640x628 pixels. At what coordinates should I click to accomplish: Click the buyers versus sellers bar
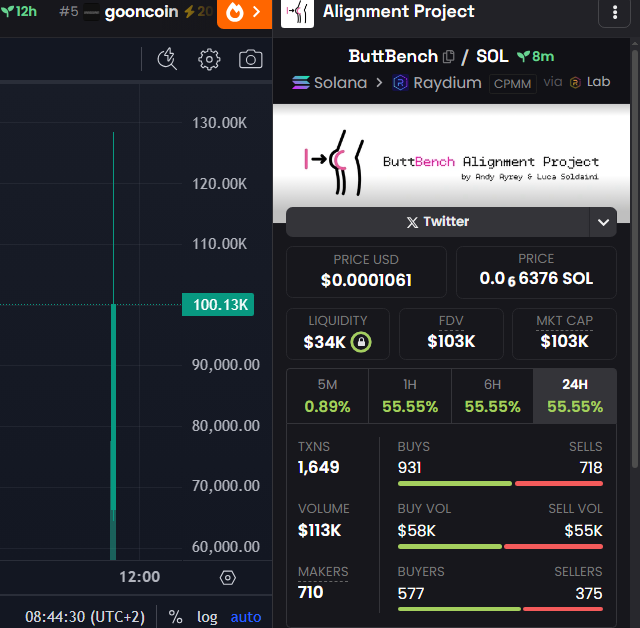coord(500,609)
